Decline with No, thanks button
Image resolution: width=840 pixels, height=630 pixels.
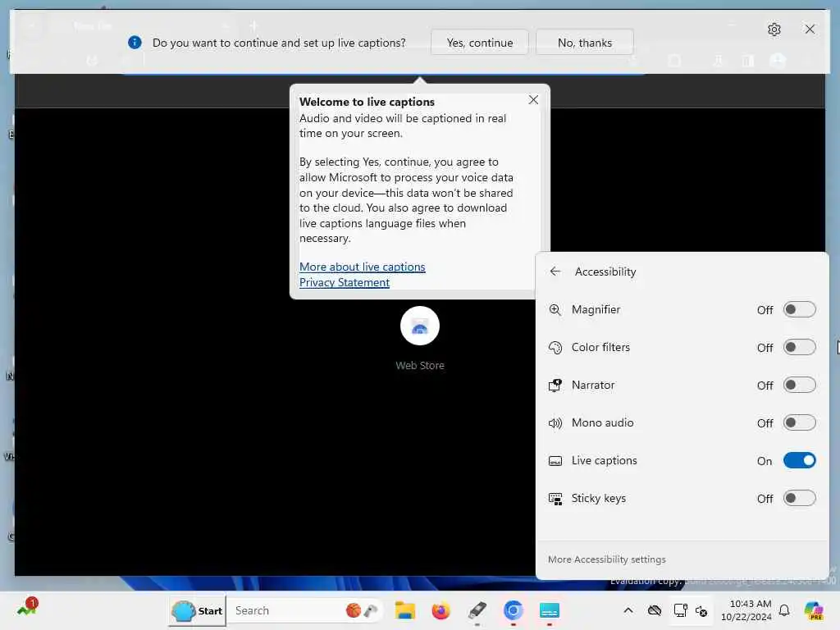(x=584, y=43)
